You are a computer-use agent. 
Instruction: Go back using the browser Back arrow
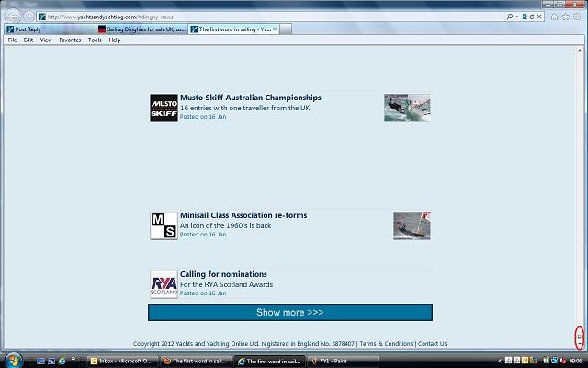(x=13, y=17)
